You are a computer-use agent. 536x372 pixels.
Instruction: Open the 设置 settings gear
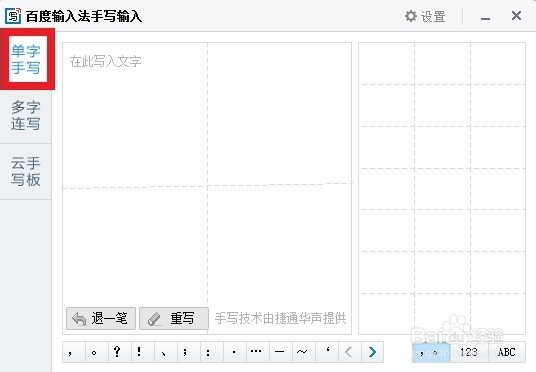tap(425, 16)
